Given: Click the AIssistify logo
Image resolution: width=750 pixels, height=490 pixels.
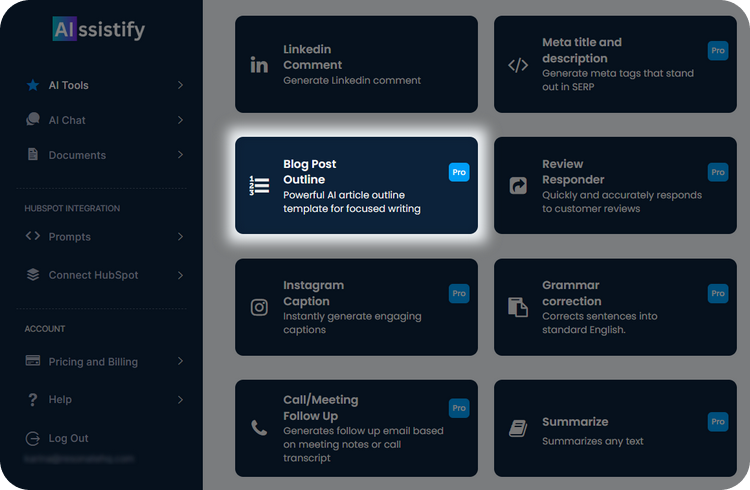Looking at the screenshot, I should (98, 30).
